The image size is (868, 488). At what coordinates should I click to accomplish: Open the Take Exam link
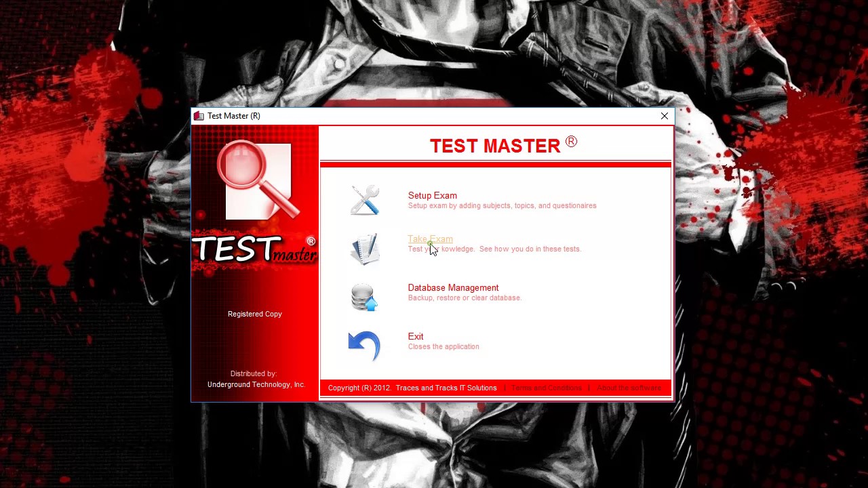point(430,239)
